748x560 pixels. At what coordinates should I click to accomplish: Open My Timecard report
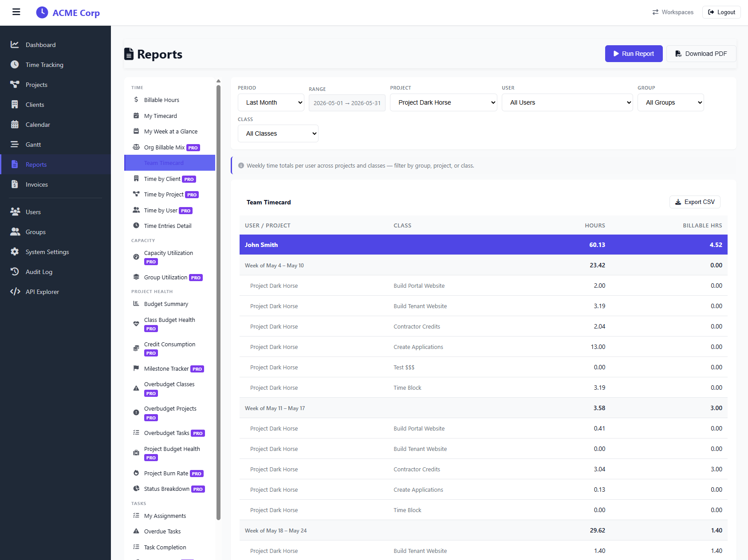pos(169,116)
